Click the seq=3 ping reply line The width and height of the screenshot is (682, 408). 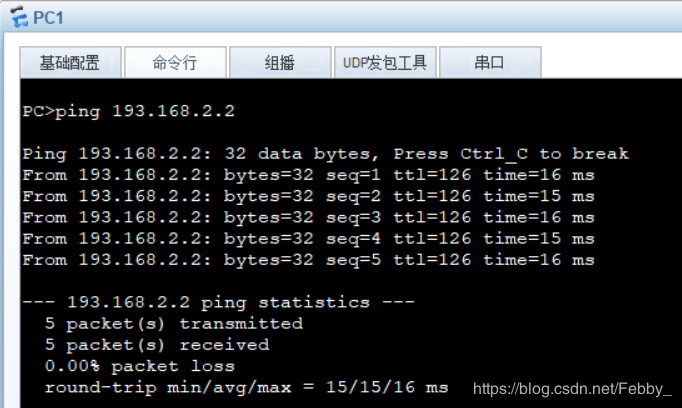pyautogui.click(x=308, y=217)
